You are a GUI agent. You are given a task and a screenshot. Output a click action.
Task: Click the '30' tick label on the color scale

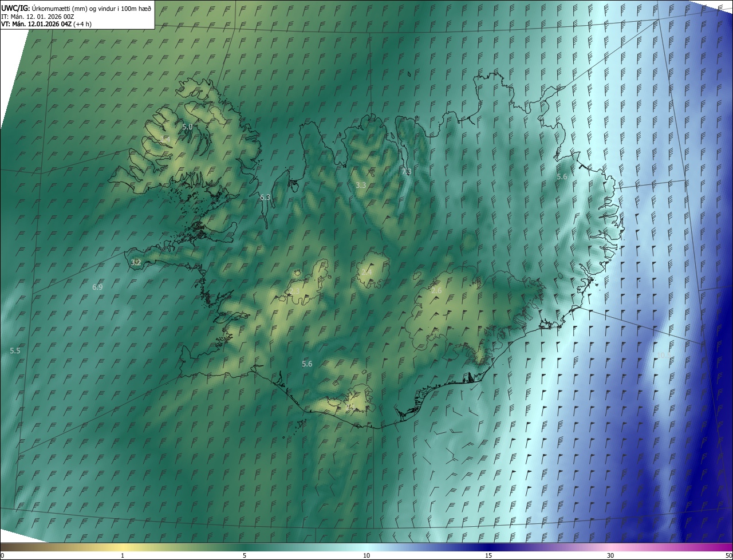point(610,555)
